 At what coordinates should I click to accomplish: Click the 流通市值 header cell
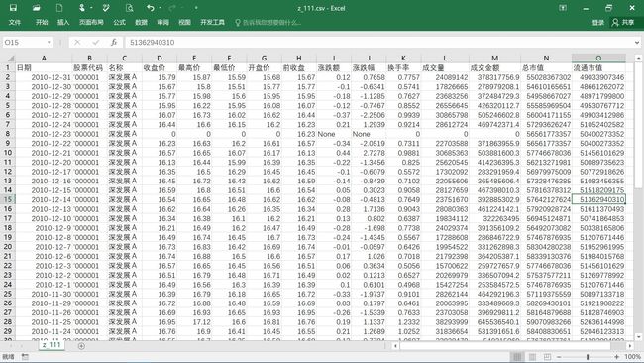pyautogui.click(x=598, y=67)
